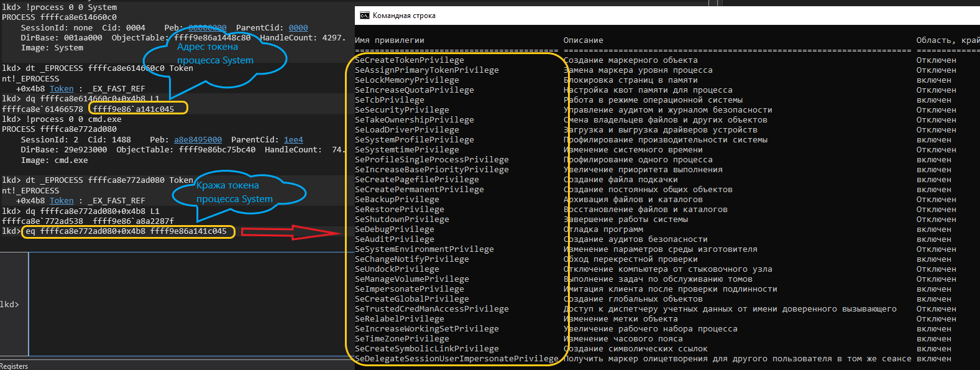Click the Адрес токена процесса System callout
Screen dimensions: 980x370
(x=215, y=54)
